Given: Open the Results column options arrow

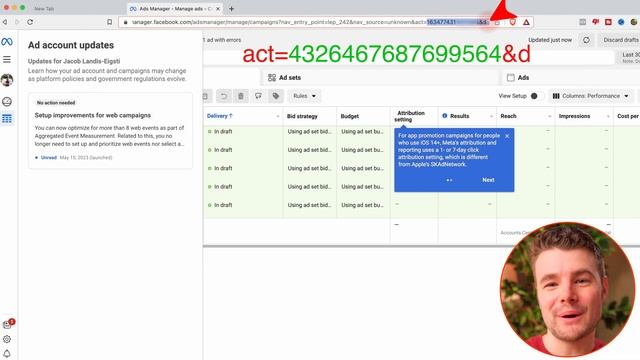Looking at the screenshot, I should pyautogui.click(x=491, y=116).
